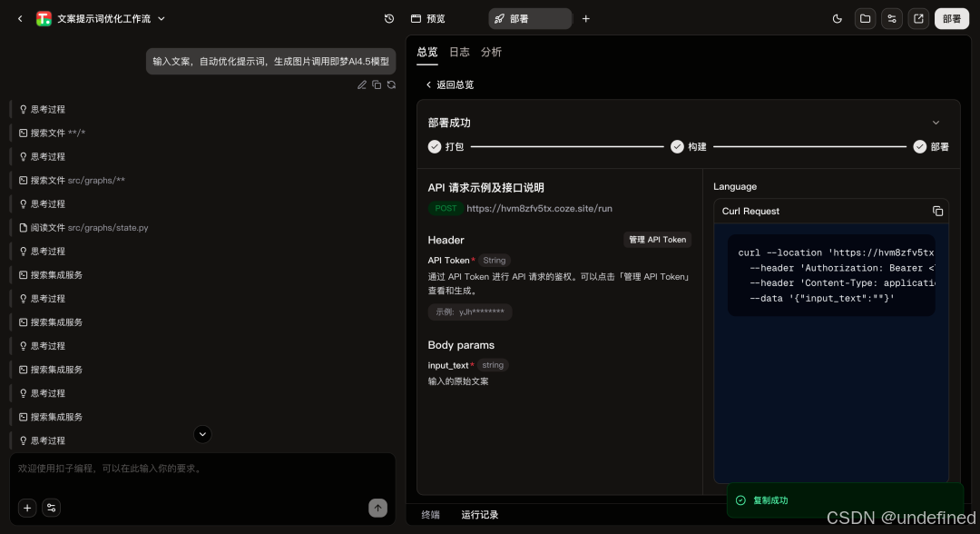Open 阅读文件 src/graphs/state.py step
Image resolution: width=980 pixels, height=534 pixels.
point(83,228)
